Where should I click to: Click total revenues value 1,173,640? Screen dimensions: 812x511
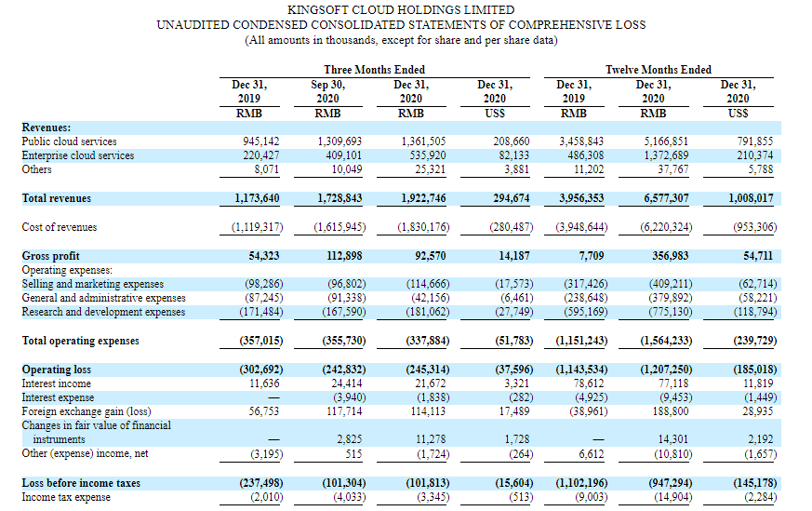pyautogui.click(x=257, y=198)
